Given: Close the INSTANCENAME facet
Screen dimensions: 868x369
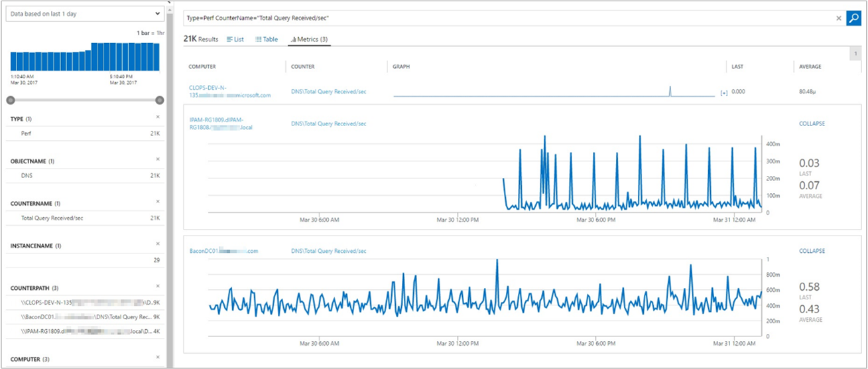Looking at the screenshot, I should [x=158, y=244].
